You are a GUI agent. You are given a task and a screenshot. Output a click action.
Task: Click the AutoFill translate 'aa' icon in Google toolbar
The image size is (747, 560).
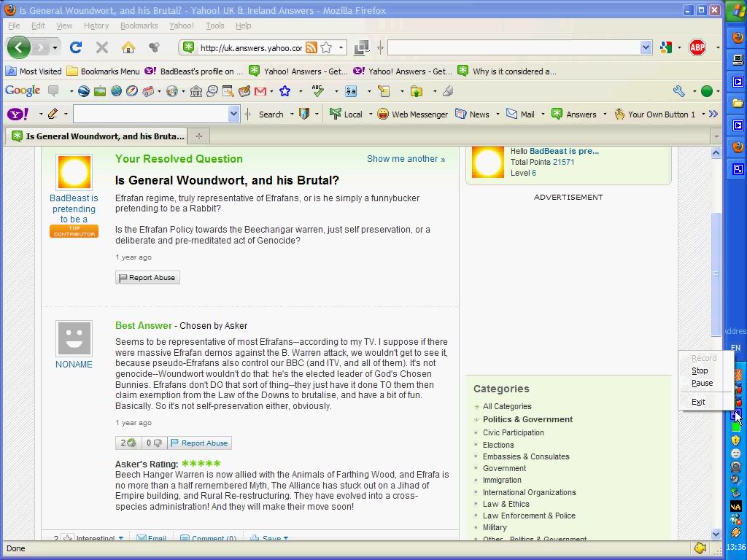pos(351,91)
